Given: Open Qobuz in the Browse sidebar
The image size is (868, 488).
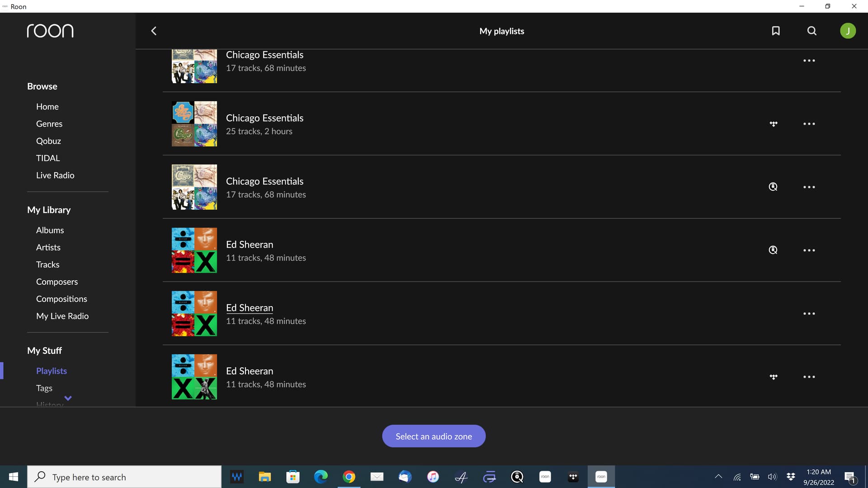Looking at the screenshot, I should pyautogui.click(x=48, y=141).
